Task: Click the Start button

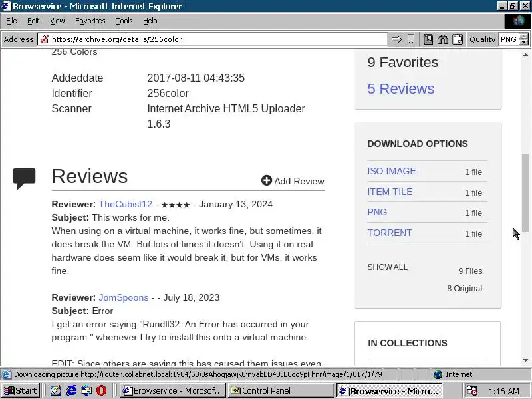Action: (x=21, y=390)
